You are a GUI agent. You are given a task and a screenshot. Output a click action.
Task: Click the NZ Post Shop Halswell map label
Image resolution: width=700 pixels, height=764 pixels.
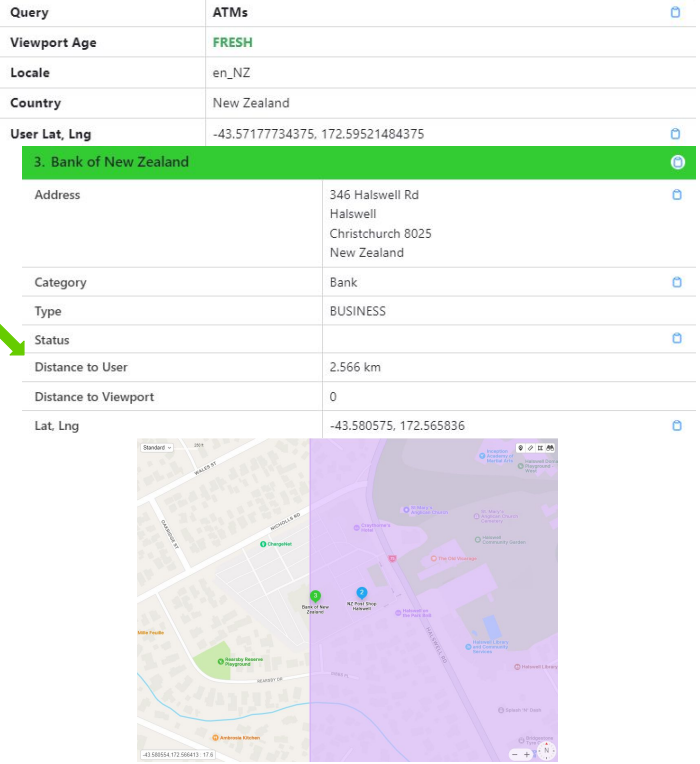[x=361, y=606]
